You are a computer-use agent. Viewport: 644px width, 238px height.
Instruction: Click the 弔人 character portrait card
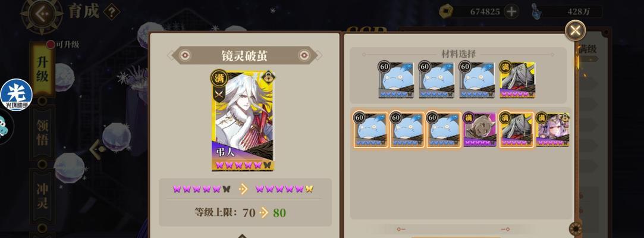tap(243, 121)
